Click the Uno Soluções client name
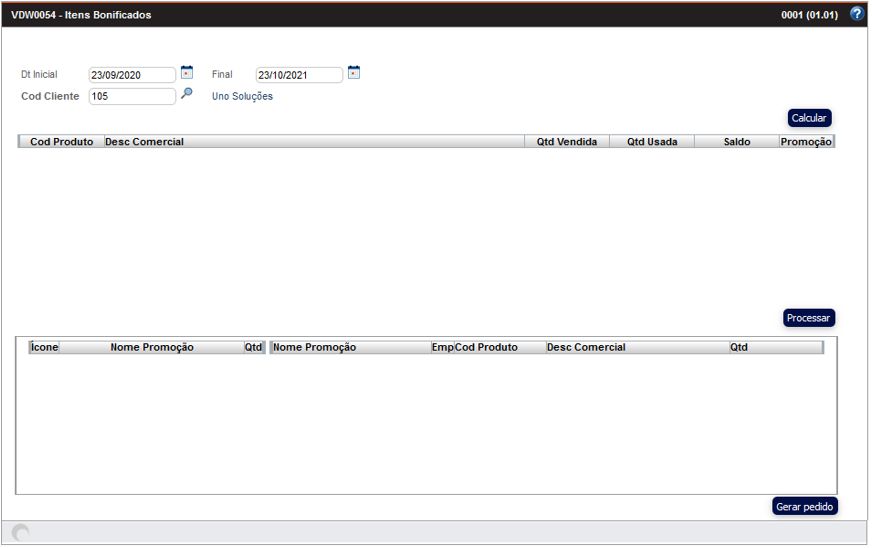The height and width of the screenshot is (548, 872). 242,97
